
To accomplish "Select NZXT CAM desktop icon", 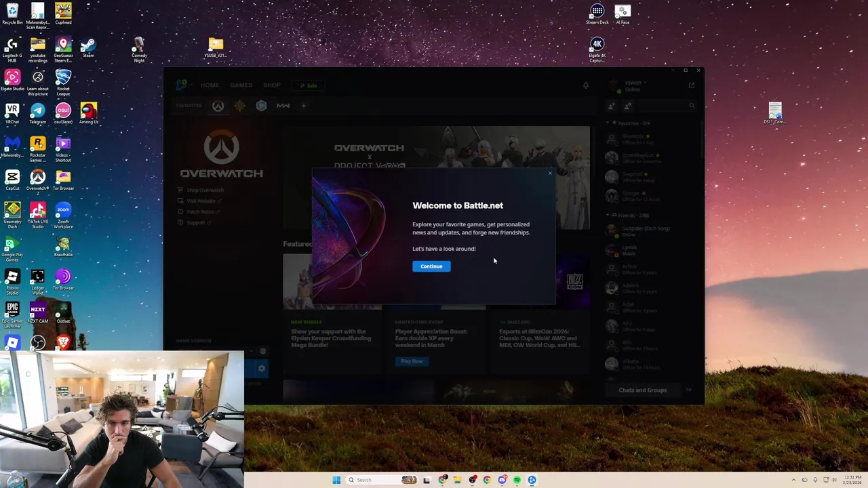I will [37, 313].
